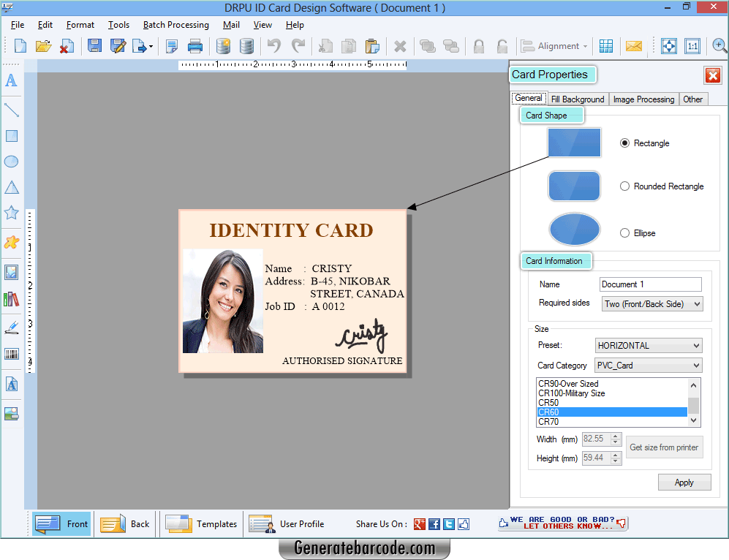Click the Apply button
The height and width of the screenshot is (560, 729).
pos(684,482)
